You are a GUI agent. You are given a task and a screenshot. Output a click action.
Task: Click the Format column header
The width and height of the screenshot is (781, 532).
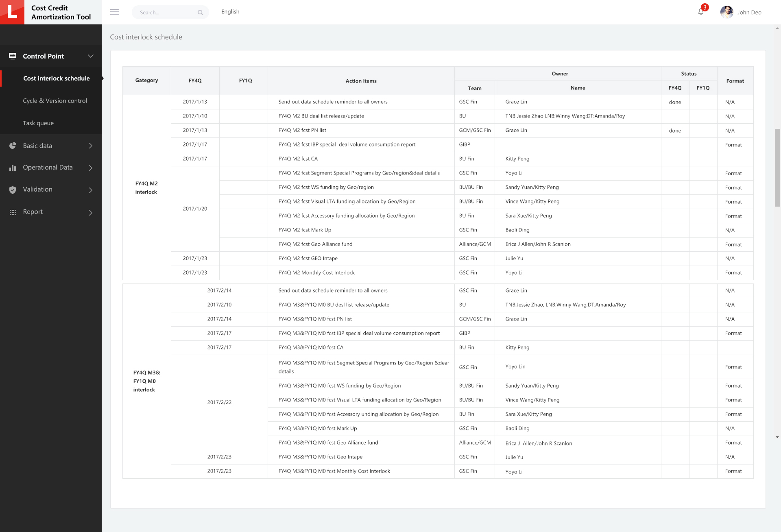[735, 81]
